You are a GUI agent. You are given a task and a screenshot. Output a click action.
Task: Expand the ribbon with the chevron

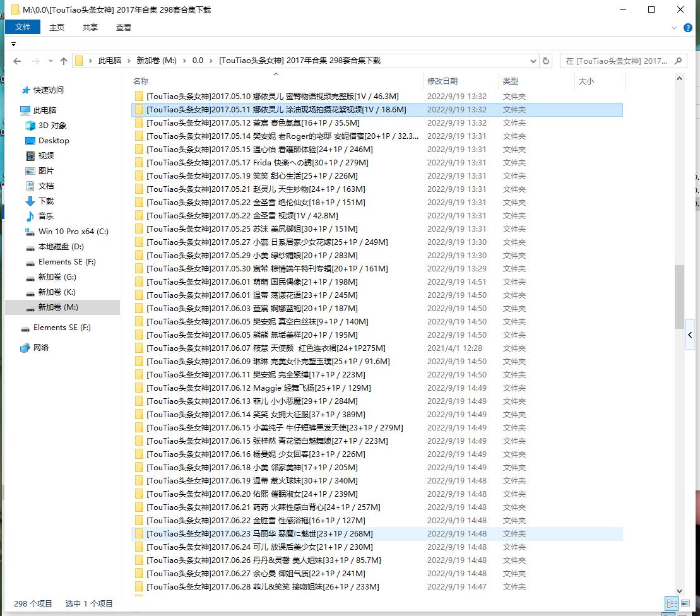point(674,28)
